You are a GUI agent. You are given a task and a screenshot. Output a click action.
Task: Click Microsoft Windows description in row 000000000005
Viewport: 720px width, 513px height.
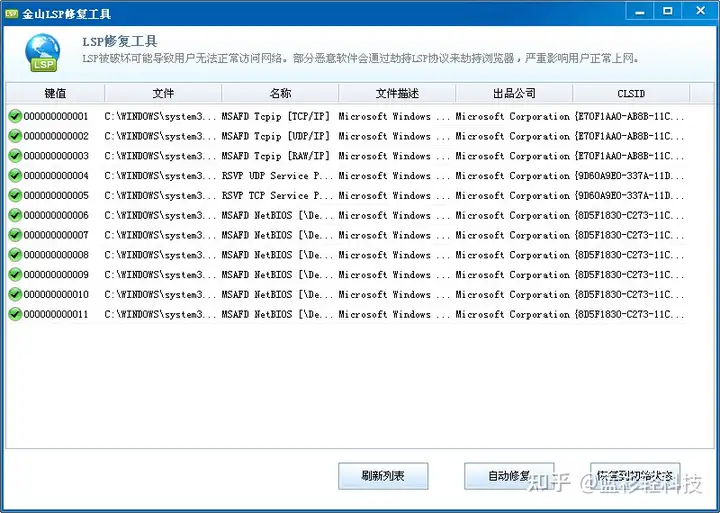click(394, 195)
